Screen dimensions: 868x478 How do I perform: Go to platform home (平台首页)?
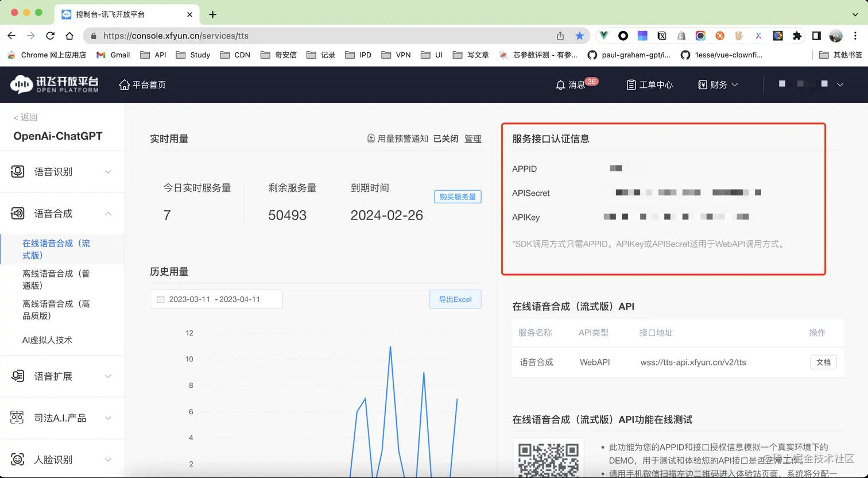[x=142, y=85]
